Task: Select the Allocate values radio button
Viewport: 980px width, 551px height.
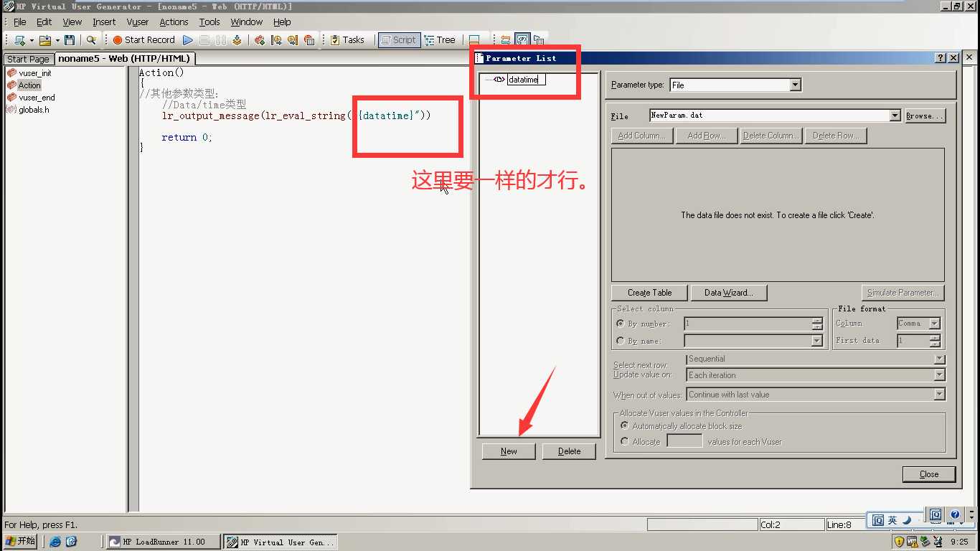Action: [x=625, y=442]
